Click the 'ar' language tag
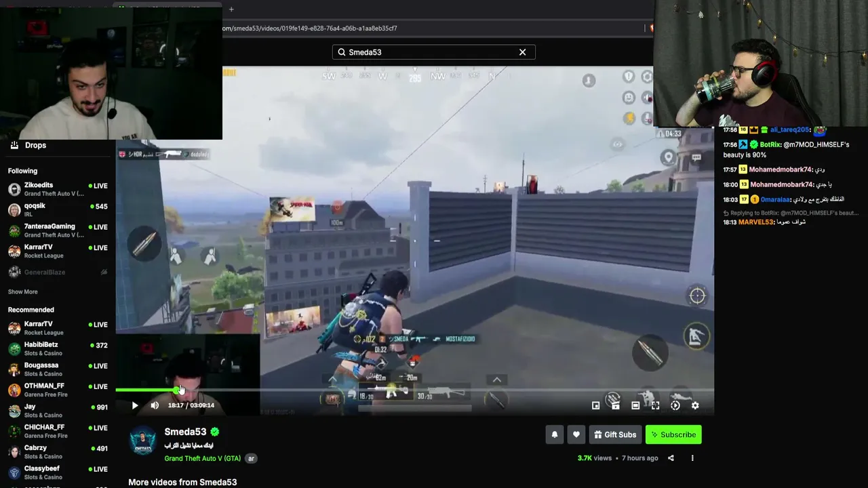Screen dimensions: 868x488 pos(251,458)
